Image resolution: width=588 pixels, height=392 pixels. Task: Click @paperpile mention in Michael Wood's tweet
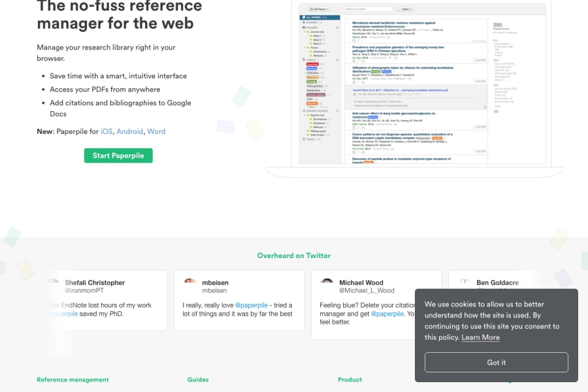point(387,314)
